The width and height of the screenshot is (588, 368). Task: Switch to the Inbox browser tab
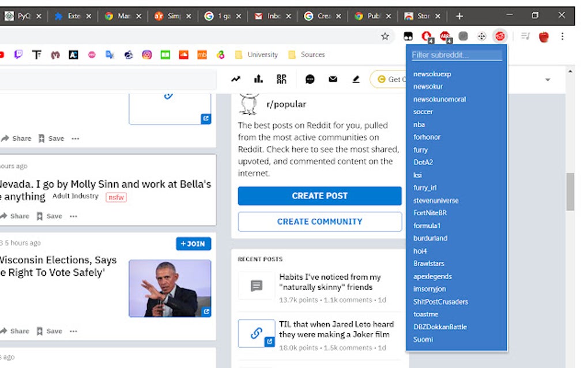[271, 16]
